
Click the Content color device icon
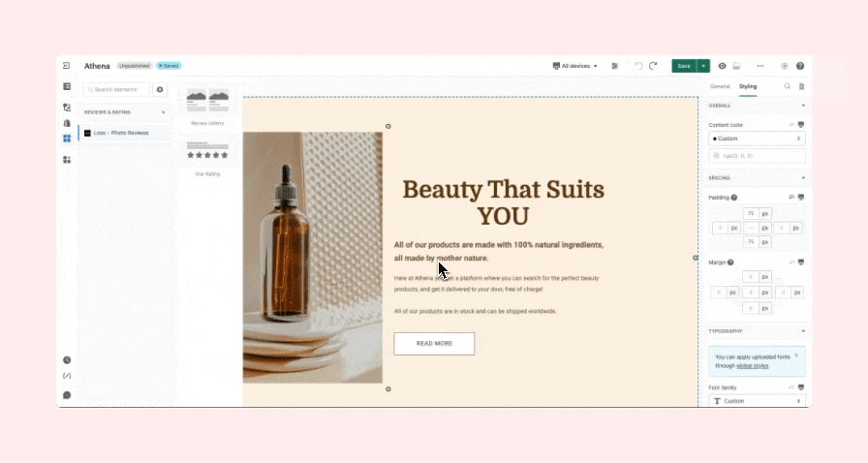click(x=800, y=125)
